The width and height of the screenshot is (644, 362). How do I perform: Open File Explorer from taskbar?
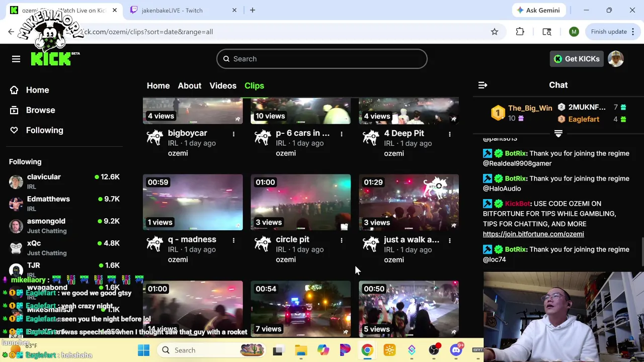tap(301, 350)
